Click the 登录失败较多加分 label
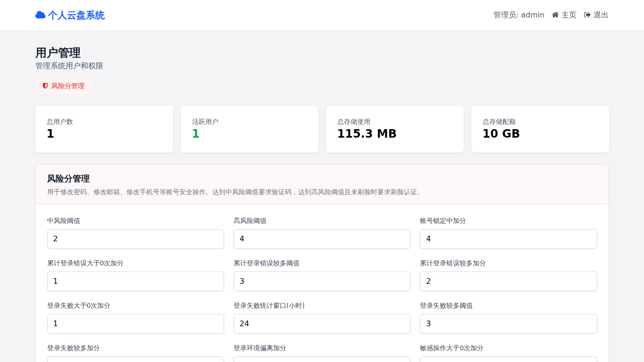The image size is (644, 362). point(74,348)
